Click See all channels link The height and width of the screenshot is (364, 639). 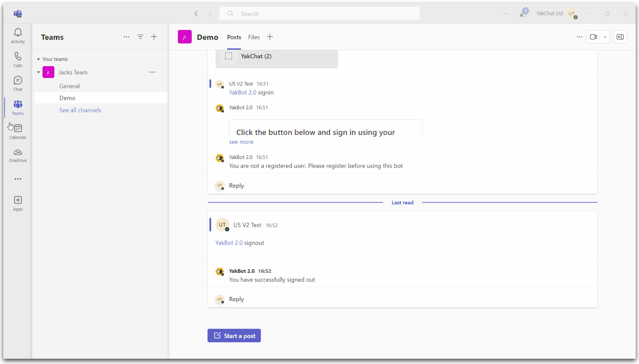point(80,110)
